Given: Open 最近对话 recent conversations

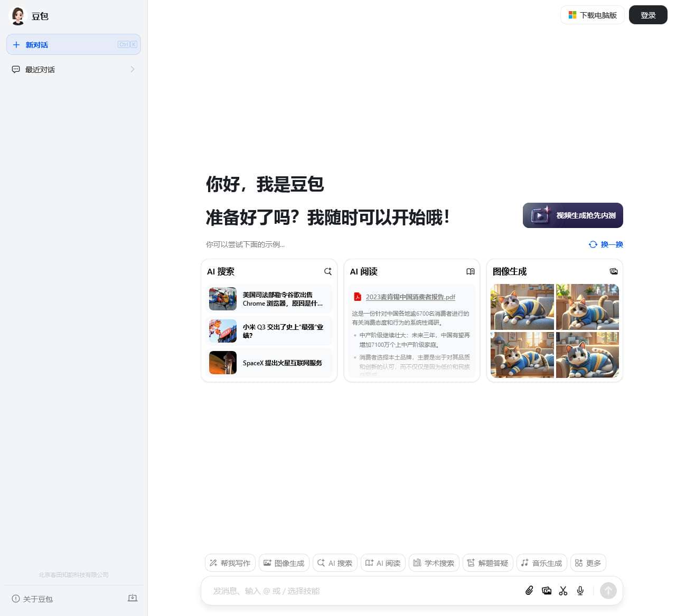Looking at the screenshot, I should point(73,69).
